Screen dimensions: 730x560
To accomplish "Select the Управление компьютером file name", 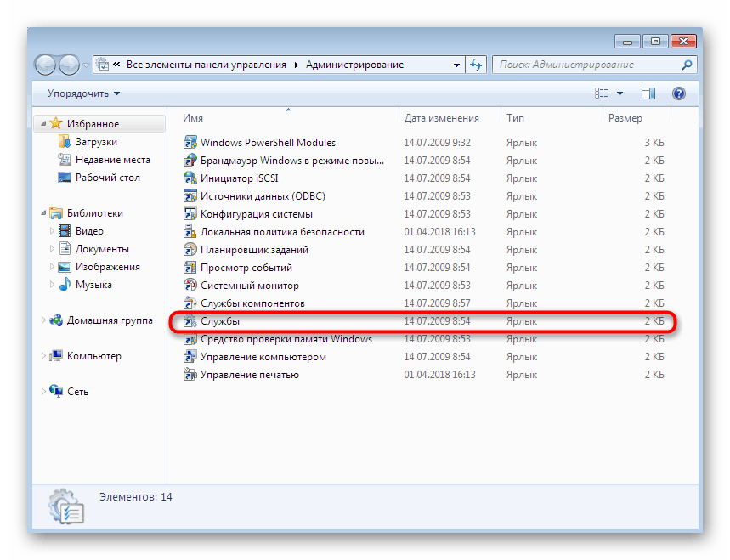I will (x=263, y=357).
